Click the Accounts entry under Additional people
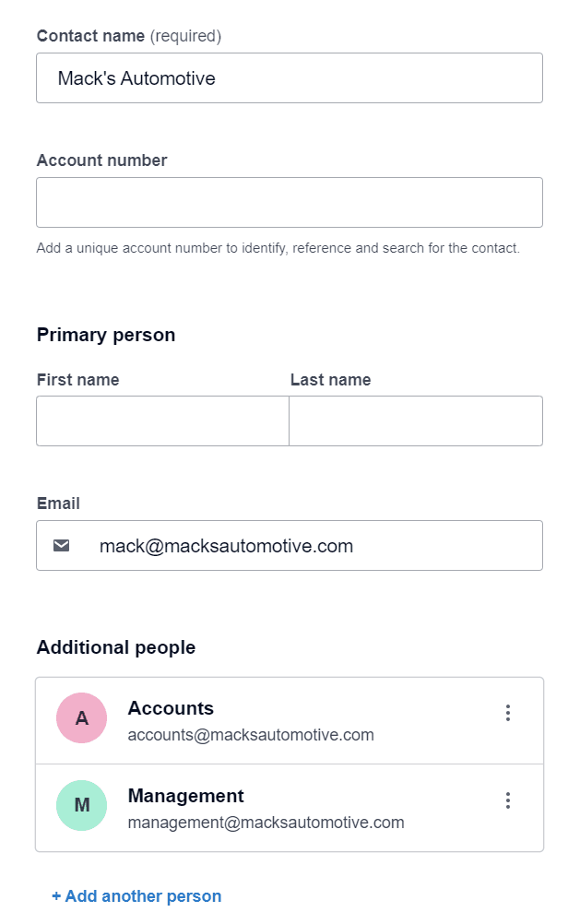 pos(277,719)
